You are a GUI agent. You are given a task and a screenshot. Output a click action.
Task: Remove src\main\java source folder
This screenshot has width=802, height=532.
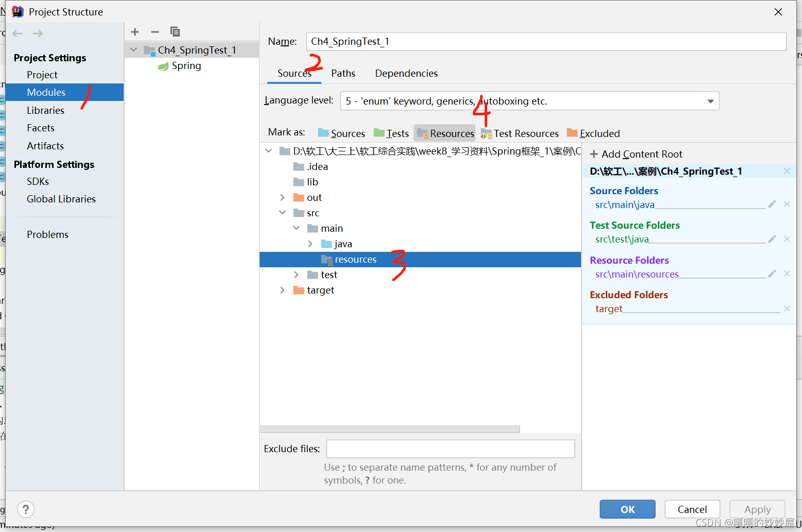(787, 204)
